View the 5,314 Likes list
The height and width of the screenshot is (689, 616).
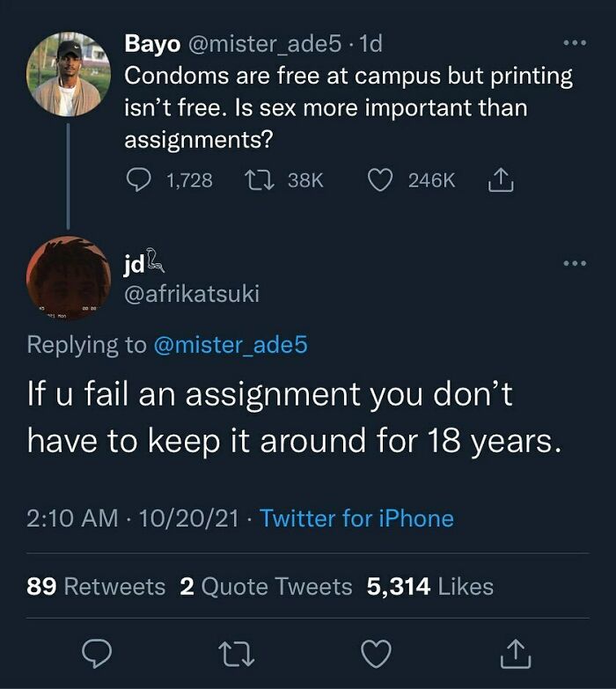430,586
